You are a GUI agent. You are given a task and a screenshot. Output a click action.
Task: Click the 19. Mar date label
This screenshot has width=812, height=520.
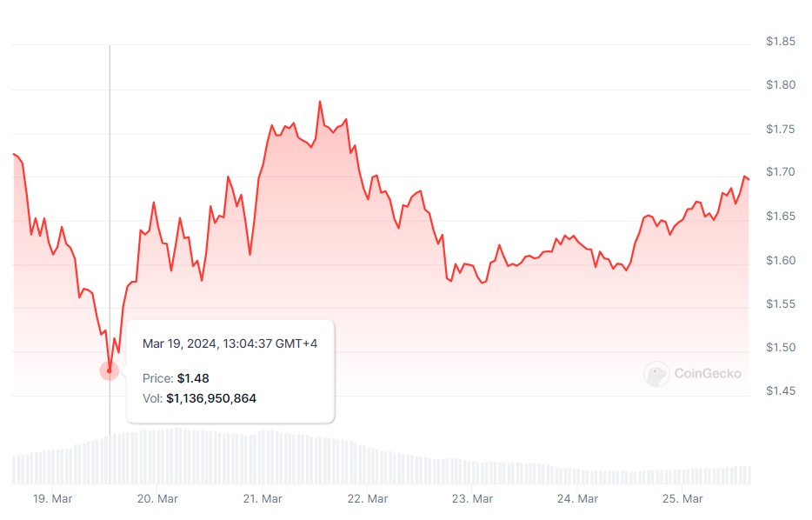coord(50,499)
